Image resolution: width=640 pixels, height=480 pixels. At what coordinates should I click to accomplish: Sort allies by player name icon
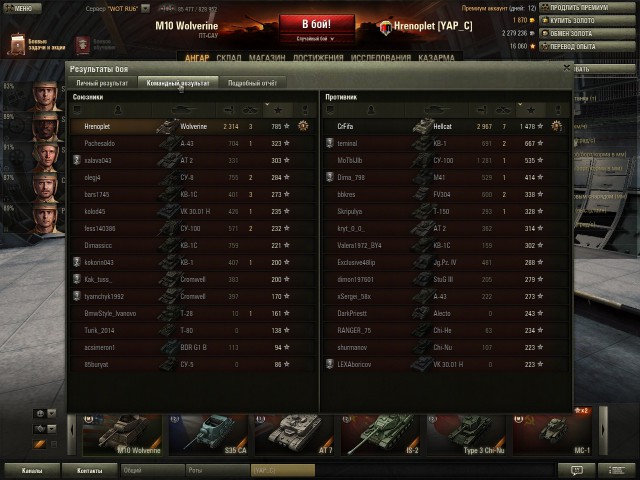click(x=118, y=110)
